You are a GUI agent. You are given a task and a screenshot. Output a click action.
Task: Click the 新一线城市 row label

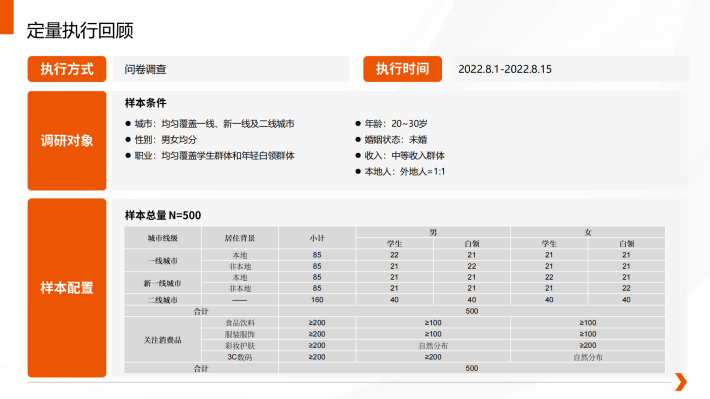(163, 283)
